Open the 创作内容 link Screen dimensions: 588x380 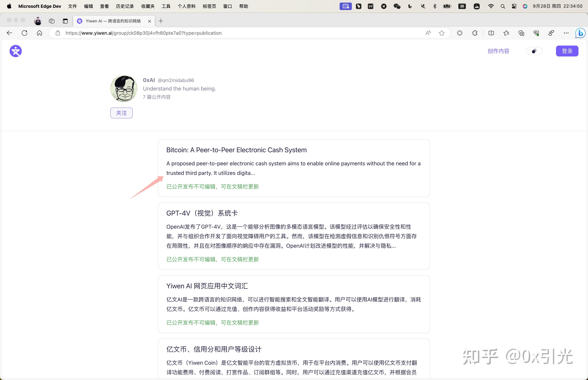point(498,51)
